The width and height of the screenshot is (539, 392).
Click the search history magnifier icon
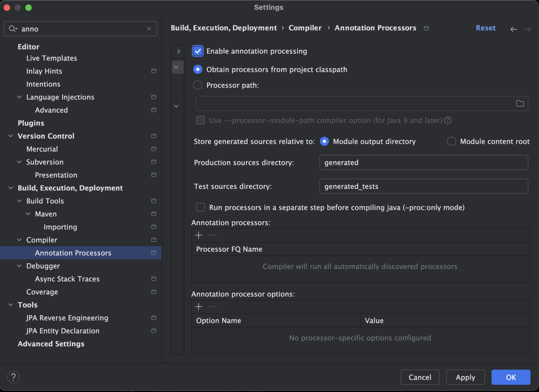13,29
